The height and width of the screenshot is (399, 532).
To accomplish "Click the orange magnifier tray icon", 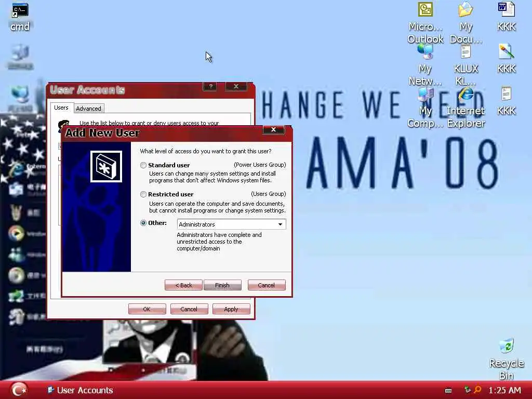I will [x=478, y=390].
